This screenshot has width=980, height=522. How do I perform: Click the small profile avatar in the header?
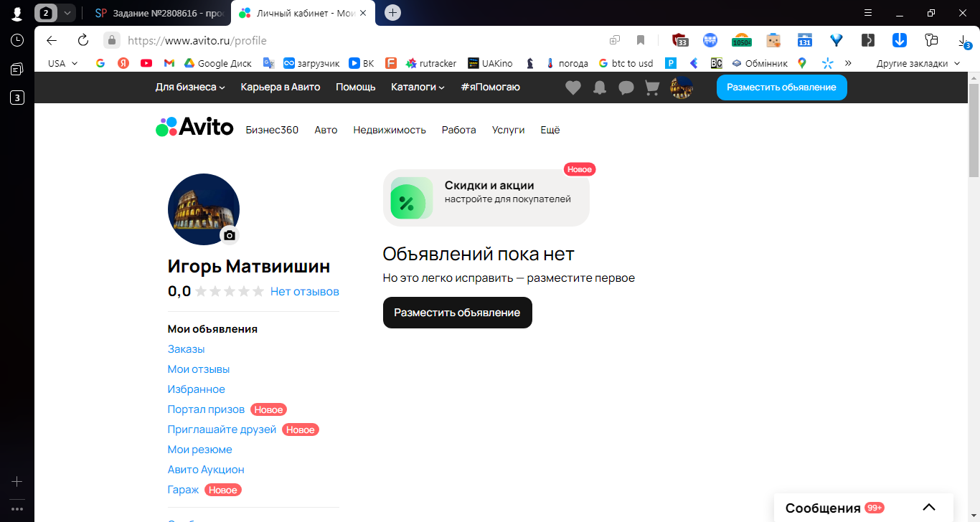point(681,87)
